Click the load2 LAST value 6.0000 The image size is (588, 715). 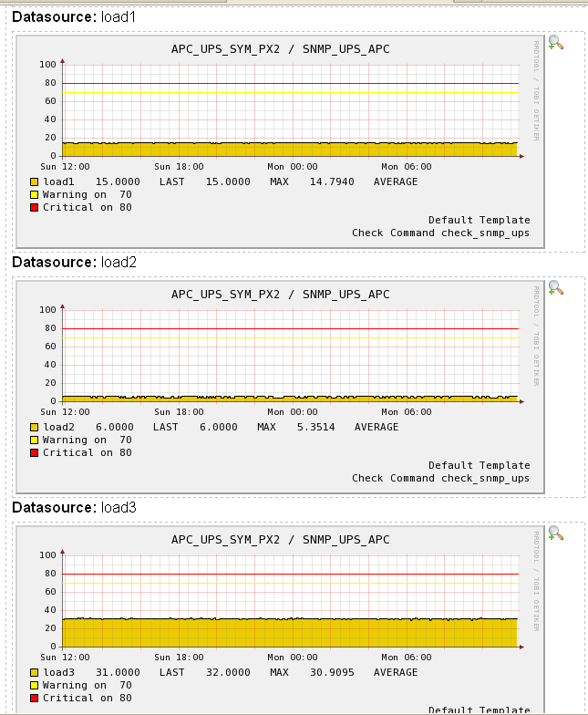pyautogui.click(x=115, y=427)
